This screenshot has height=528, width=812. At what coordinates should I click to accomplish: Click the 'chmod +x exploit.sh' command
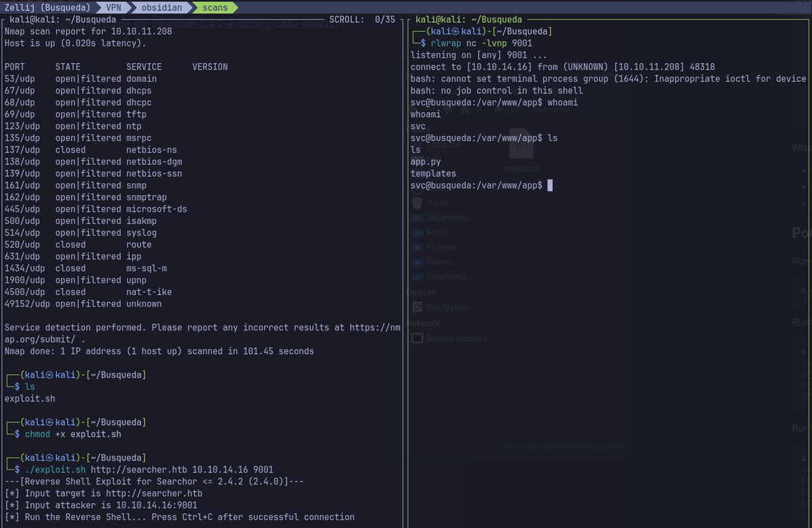click(73, 434)
